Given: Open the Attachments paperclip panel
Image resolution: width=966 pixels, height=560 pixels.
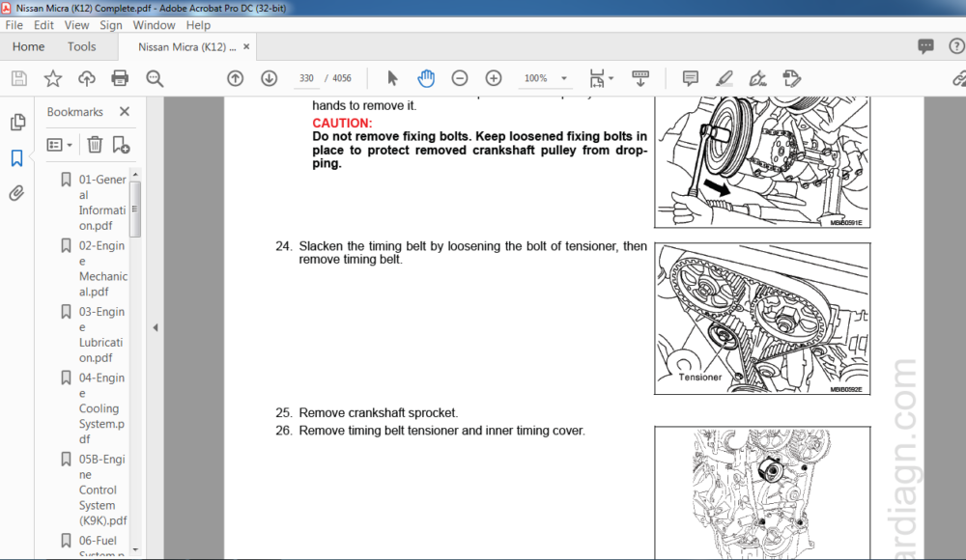Looking at the screenshot, I should tap(16, 193).
